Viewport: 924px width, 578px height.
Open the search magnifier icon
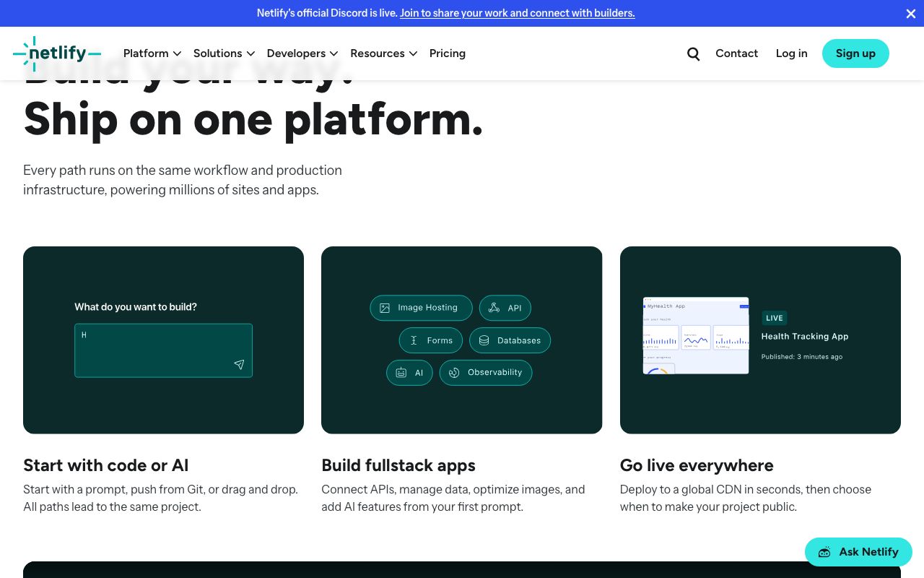tap(693, 53)
